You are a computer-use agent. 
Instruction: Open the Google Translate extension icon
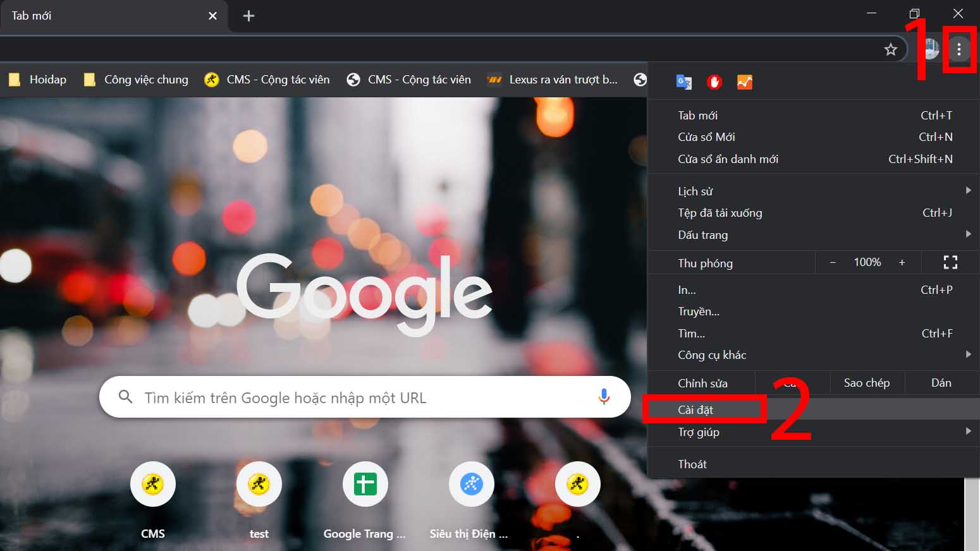point(684,82)
